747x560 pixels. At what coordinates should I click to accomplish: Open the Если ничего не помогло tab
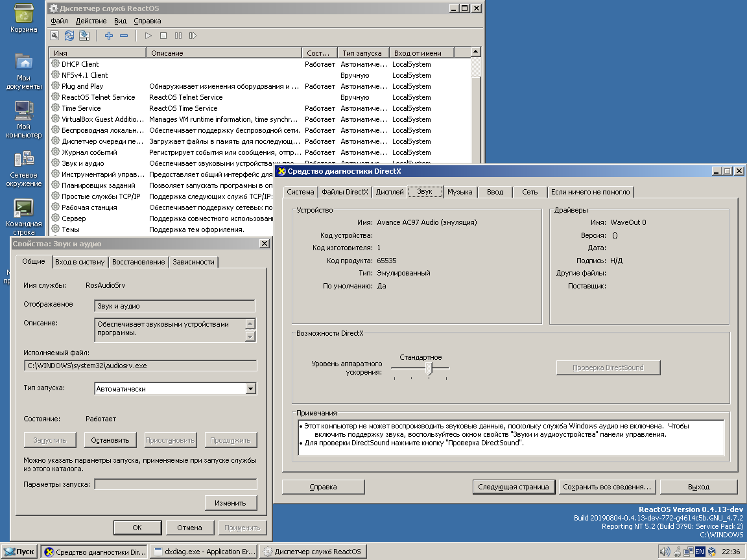[x=590, y=192]
